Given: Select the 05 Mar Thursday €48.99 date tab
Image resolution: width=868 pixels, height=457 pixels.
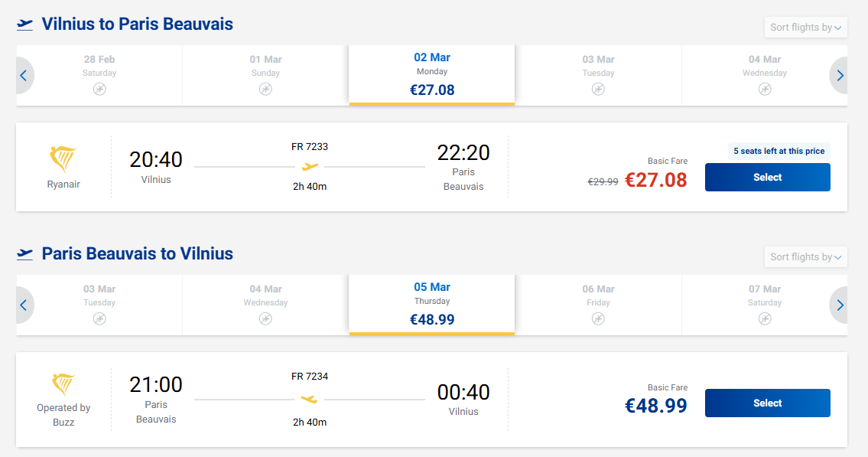Looking at the screenshot, I should 432,305.
